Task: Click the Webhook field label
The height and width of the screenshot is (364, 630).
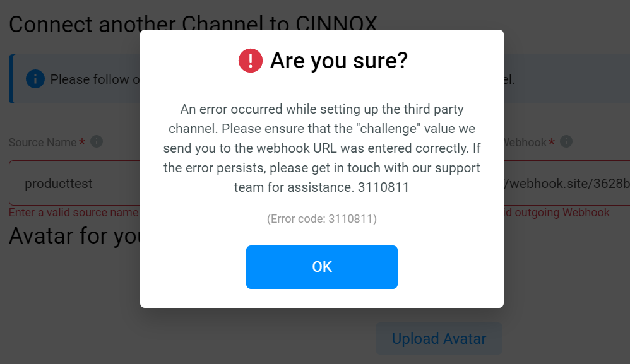Action: (525, 142)
